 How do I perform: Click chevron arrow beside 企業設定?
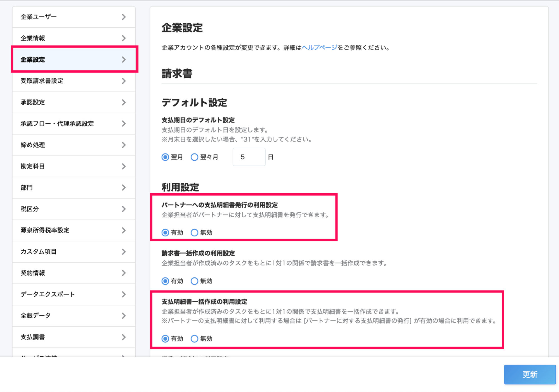point(124,60)
